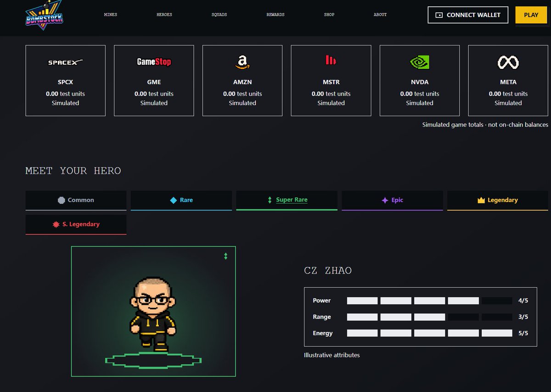Click the GameStop logo icon
Viewport: 551px width, 392px height.
tap(154, 62)
